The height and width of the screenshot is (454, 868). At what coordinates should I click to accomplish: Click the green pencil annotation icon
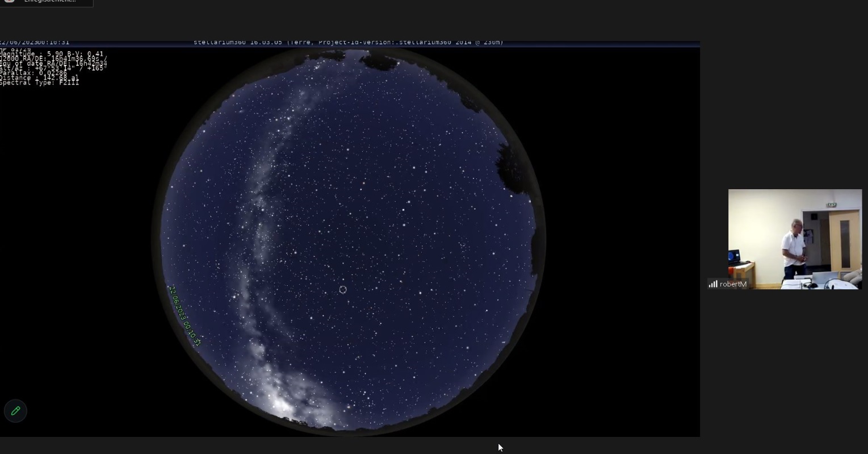15,411
